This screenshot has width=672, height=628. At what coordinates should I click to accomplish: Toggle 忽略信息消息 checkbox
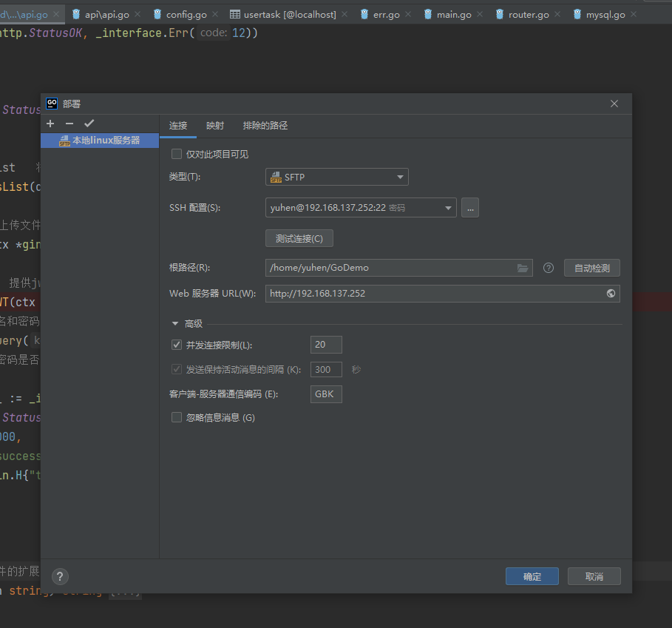coord(177,417)
